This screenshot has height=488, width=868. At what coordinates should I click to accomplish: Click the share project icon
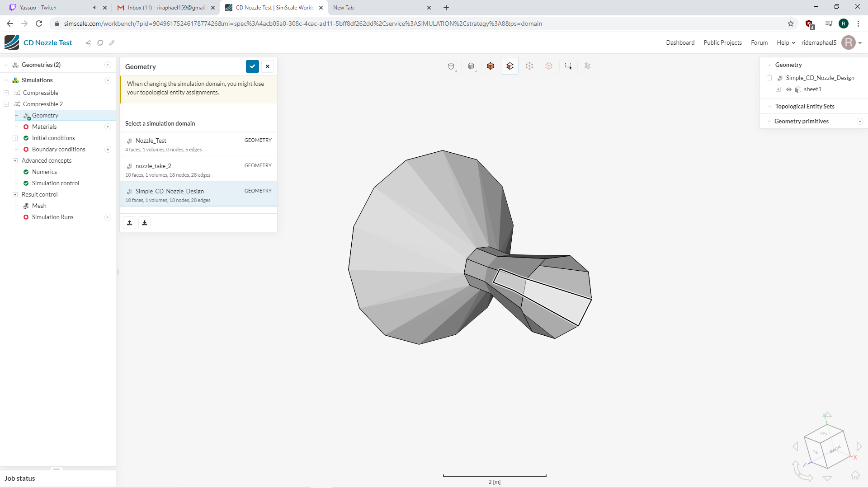pos(88,43)
